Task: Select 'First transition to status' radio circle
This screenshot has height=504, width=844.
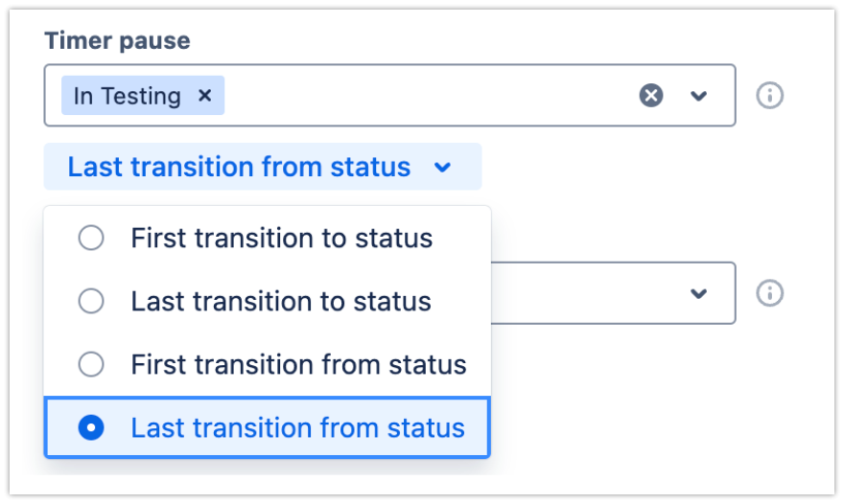Action: pyautogui.click(x=91, y=238)
